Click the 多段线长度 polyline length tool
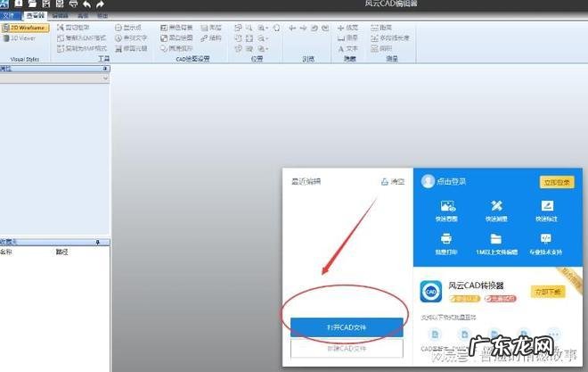Image resolution: width=588 pixels, height=372 pixels. pyautogui.click(x=390, y=37)
